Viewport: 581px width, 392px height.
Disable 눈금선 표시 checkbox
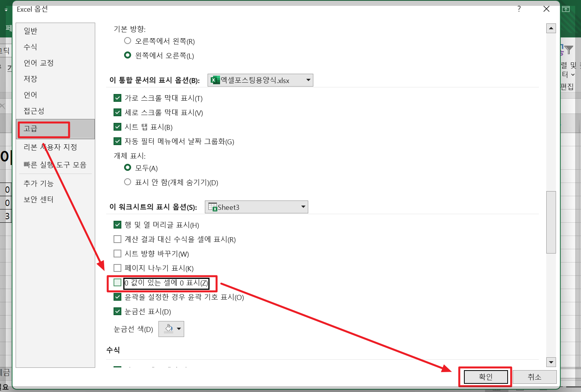coord(117,311)
